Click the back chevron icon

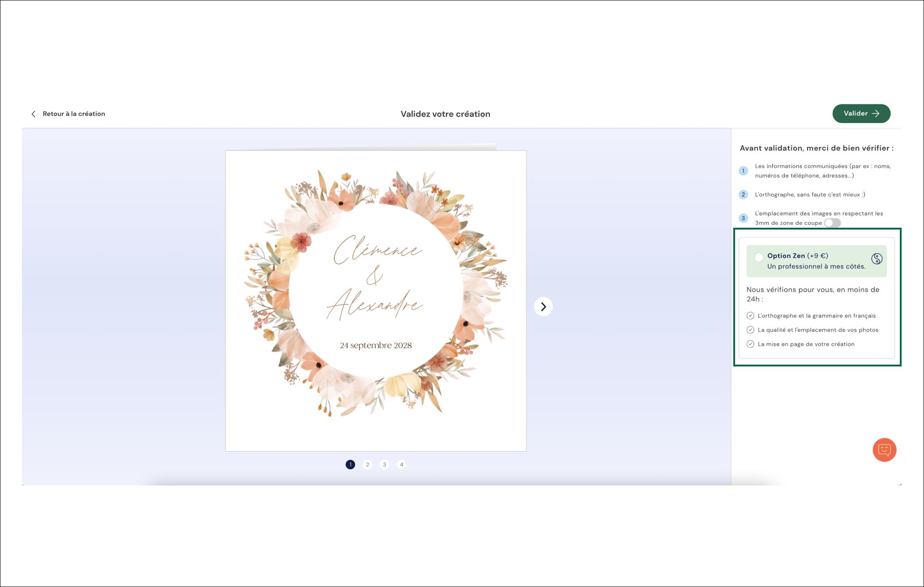[34, 114]
